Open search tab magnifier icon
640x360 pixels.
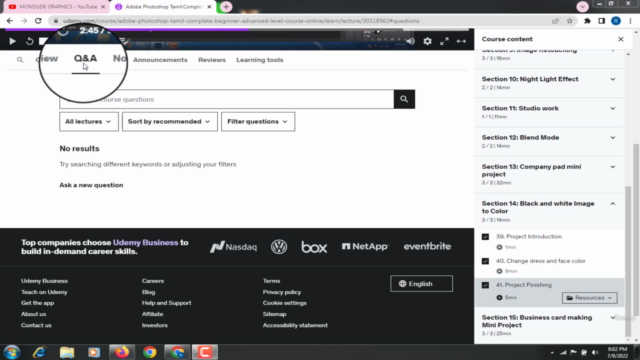pos(20,60)
